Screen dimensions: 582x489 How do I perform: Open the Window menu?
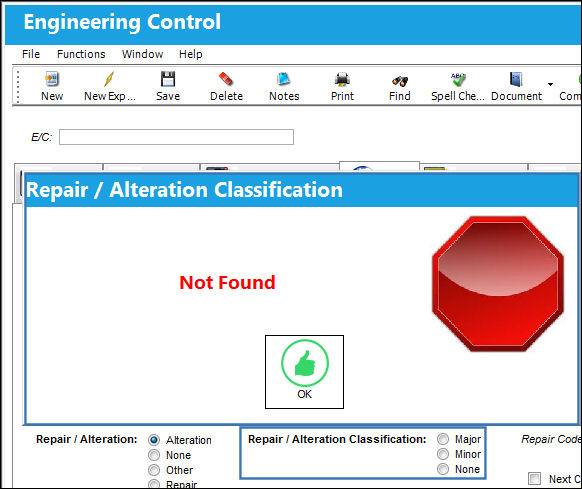coord(143,54)
